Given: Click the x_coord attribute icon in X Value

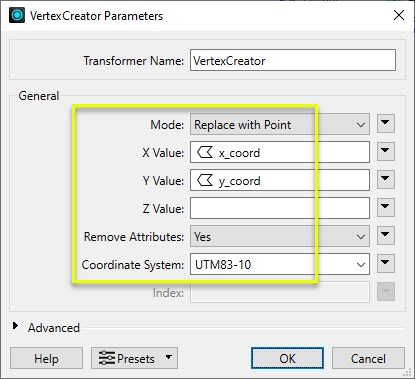Looking at the screenshot, I should [205, 152].
